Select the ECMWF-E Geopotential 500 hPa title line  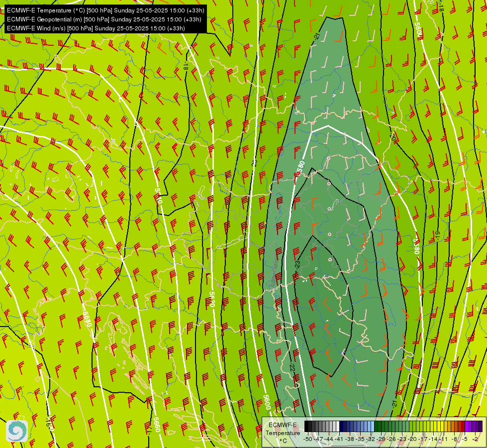(104, 19)
